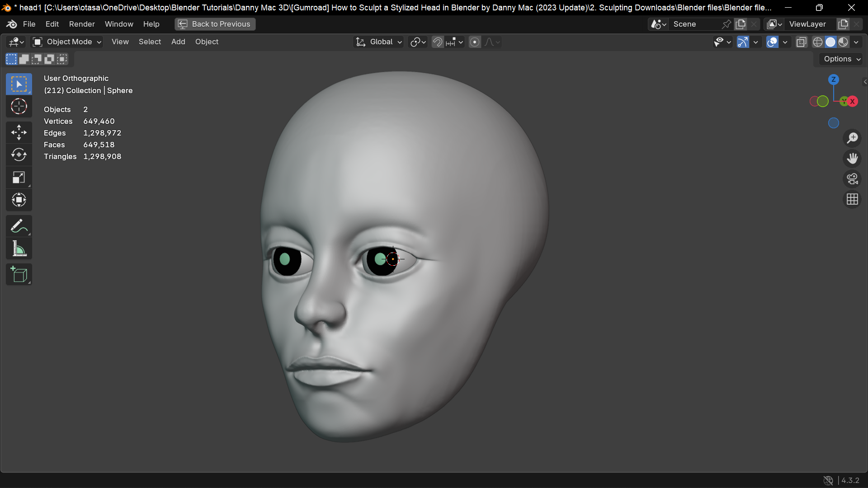Expand the Options dropdown
The height and width of the screenshot is (488, 868).
point(841,59)
